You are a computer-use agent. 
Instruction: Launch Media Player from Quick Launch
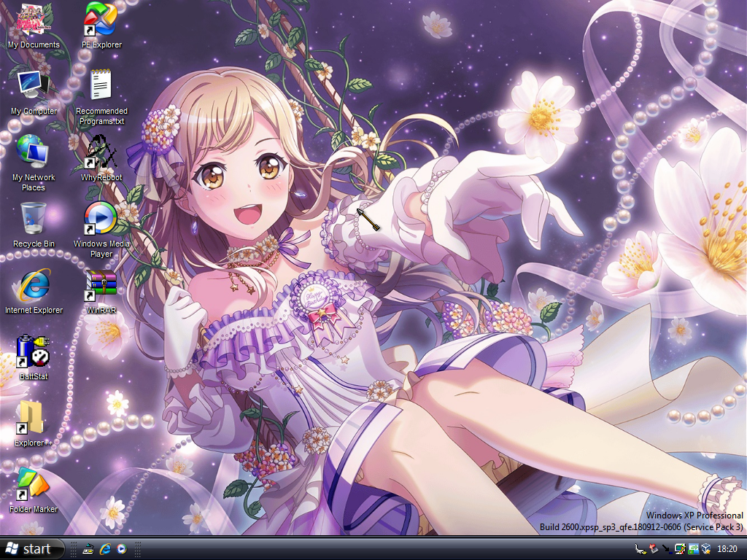[x=122, y=550]
